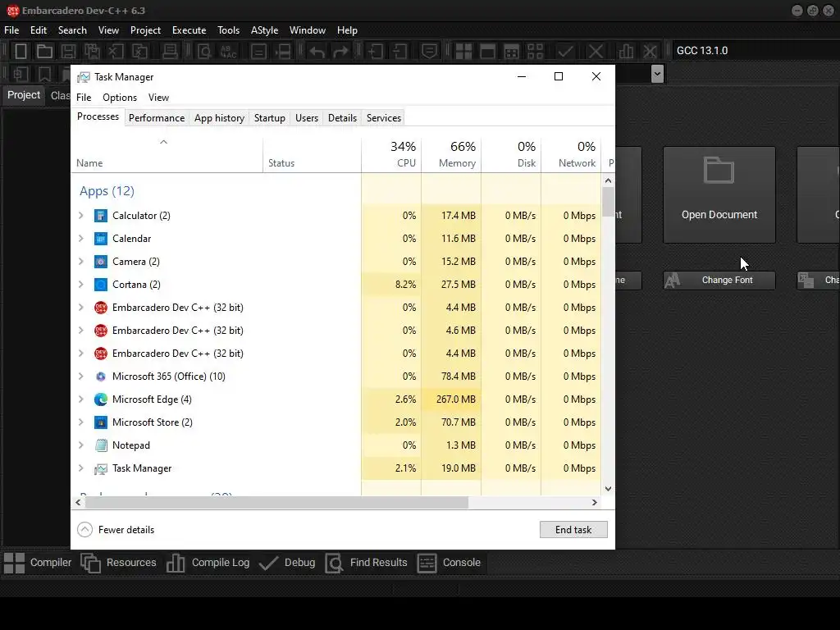
Task: Click the Find Results magnifier icon at bottom
Action: (334, 563)
